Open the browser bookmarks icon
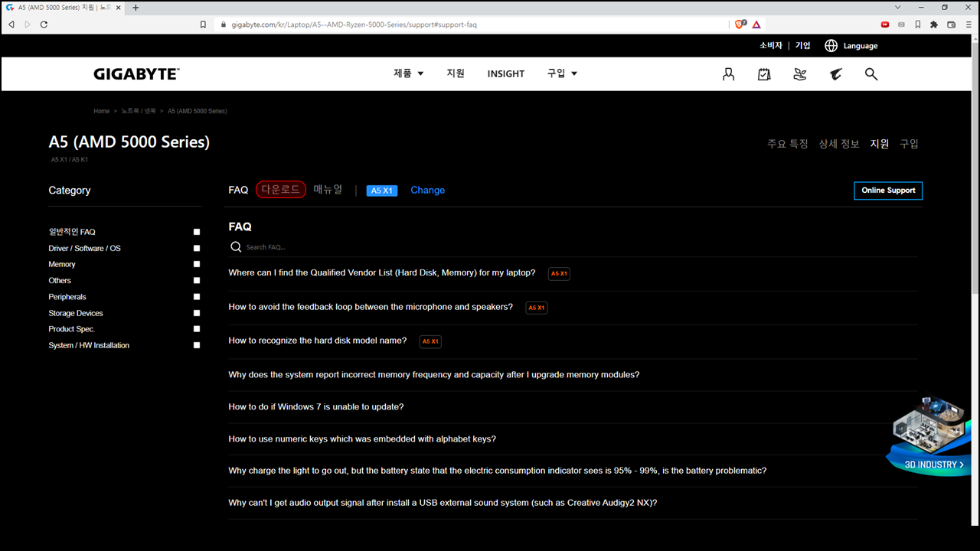980x551 pixels. tap(917, 24)
